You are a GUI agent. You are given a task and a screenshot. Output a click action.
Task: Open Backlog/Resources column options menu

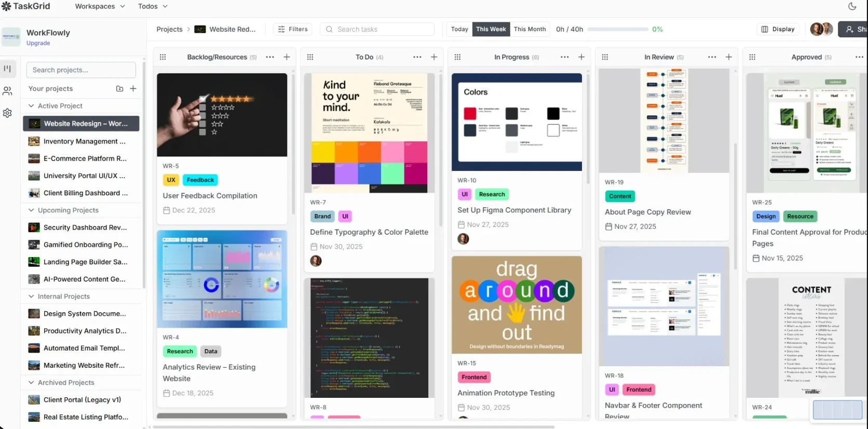pos(270,57)
